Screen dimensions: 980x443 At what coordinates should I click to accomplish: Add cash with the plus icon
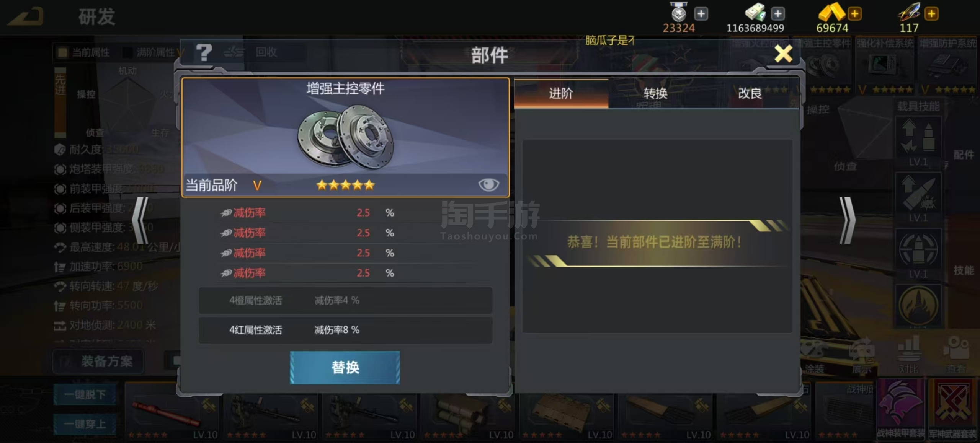[777, 14]
